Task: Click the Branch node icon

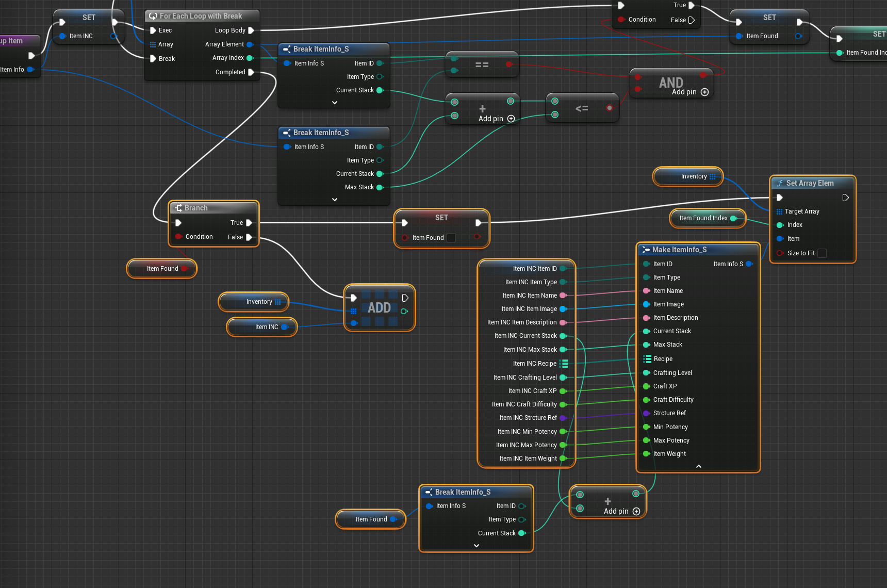Action: [178, 208]
